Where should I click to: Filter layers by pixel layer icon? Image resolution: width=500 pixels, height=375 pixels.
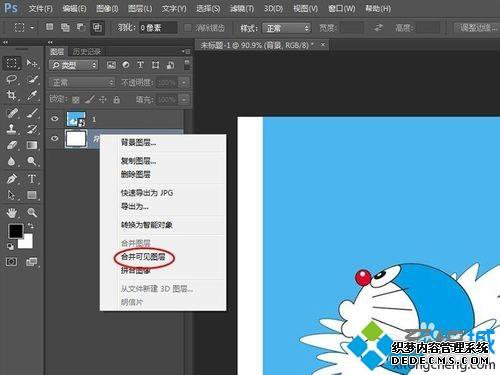tap(111, 65)
